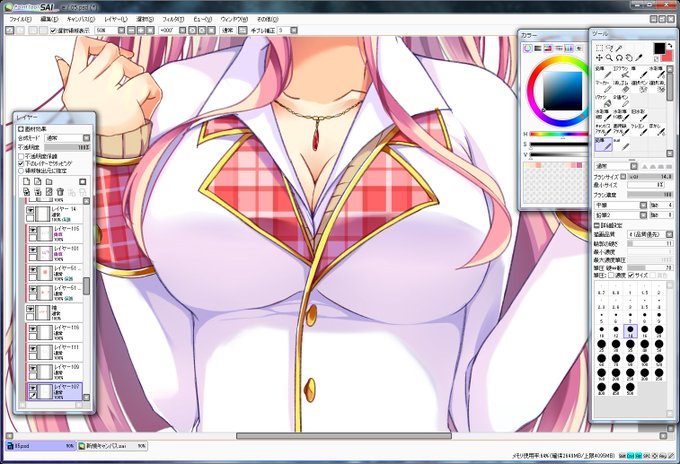Toggle preserve opacity (不透明度保護) checkbox
The height and width of the screenshot is (464, 680).
coord(21,157)
